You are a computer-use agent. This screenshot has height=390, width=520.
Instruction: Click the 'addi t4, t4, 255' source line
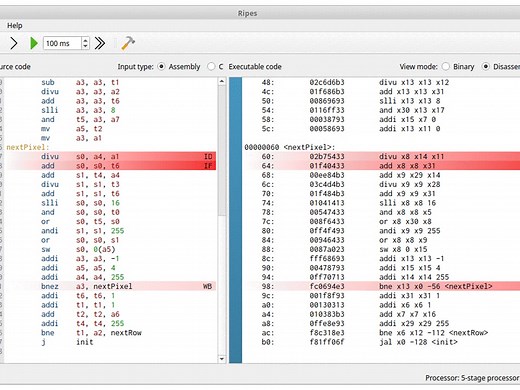point(111,323)
